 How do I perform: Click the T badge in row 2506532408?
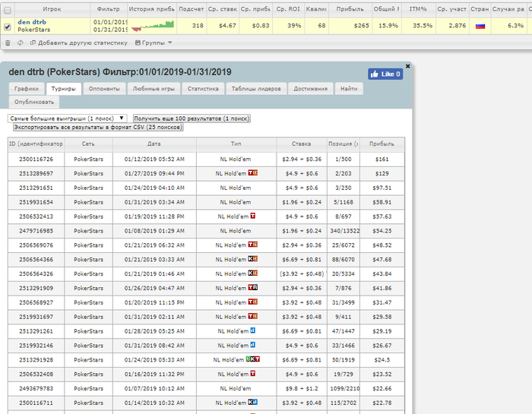point(253,373)
